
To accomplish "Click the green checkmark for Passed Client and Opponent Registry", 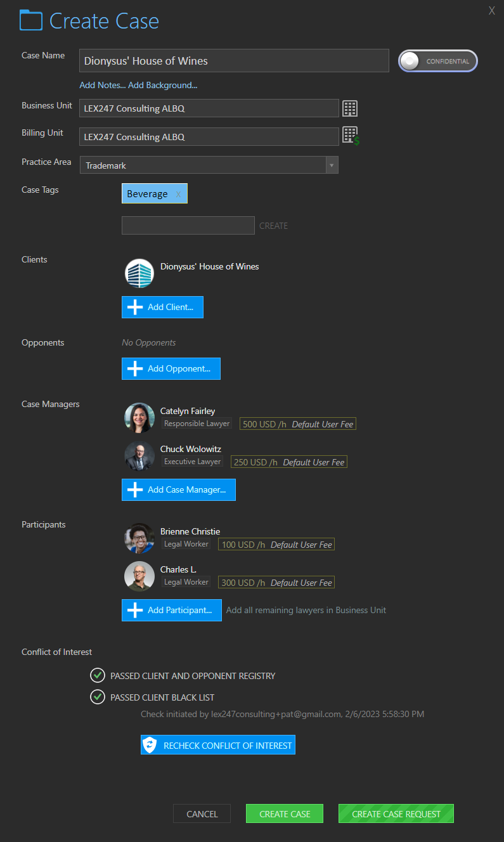I will pos(97,675).
